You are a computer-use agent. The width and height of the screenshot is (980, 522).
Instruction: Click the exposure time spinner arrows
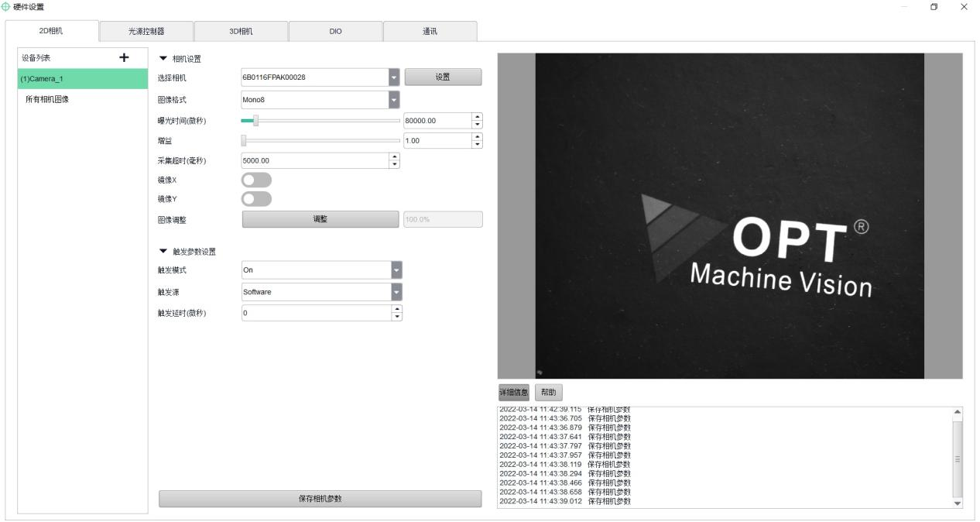477,120
